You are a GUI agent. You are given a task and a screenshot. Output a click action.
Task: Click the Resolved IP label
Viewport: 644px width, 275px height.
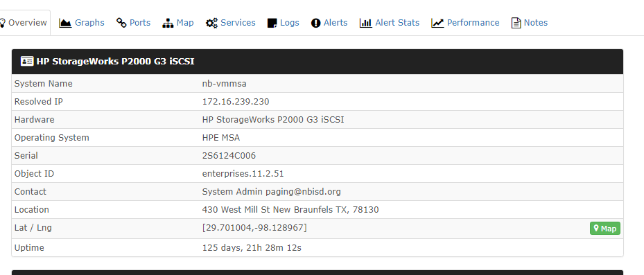click(39, 102)
